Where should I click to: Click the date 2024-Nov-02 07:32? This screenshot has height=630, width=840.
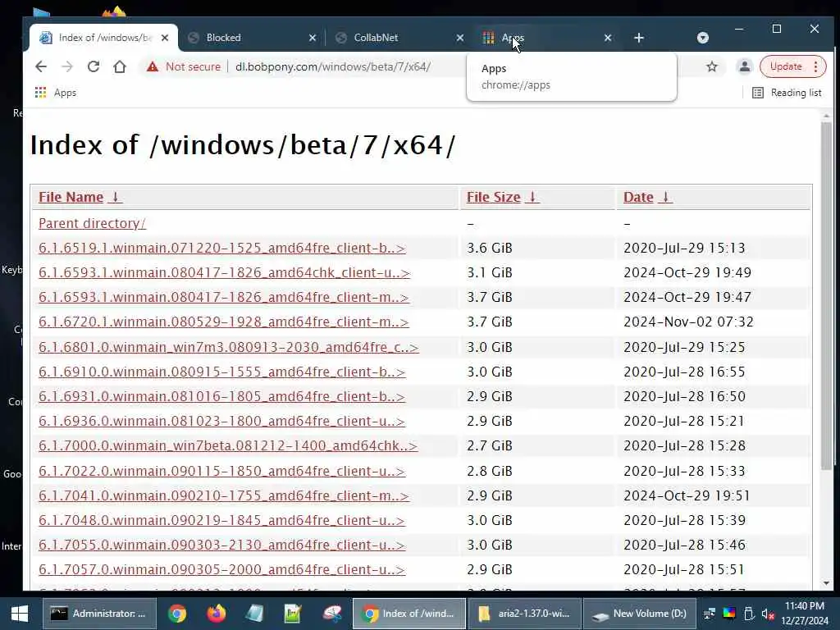pyautogui.click(x=688, y=322)
